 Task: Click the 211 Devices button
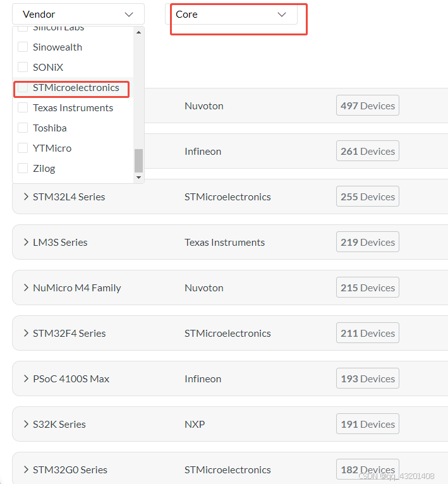click(368, 333)
